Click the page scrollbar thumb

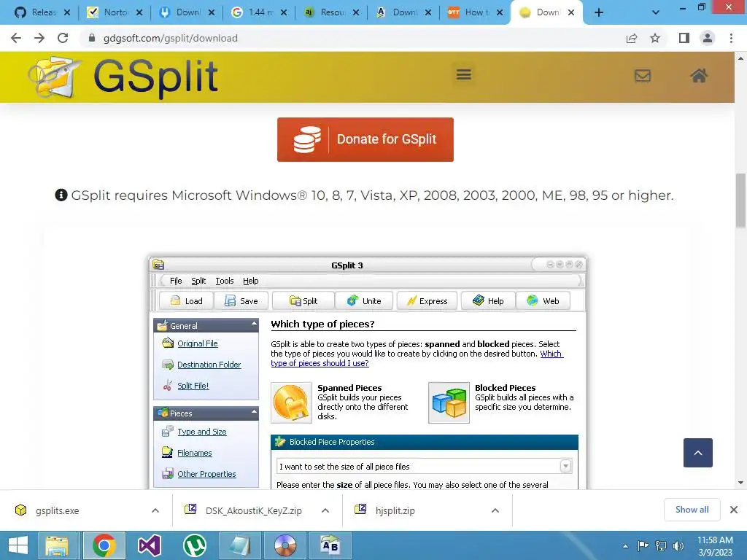pos(740,201)
